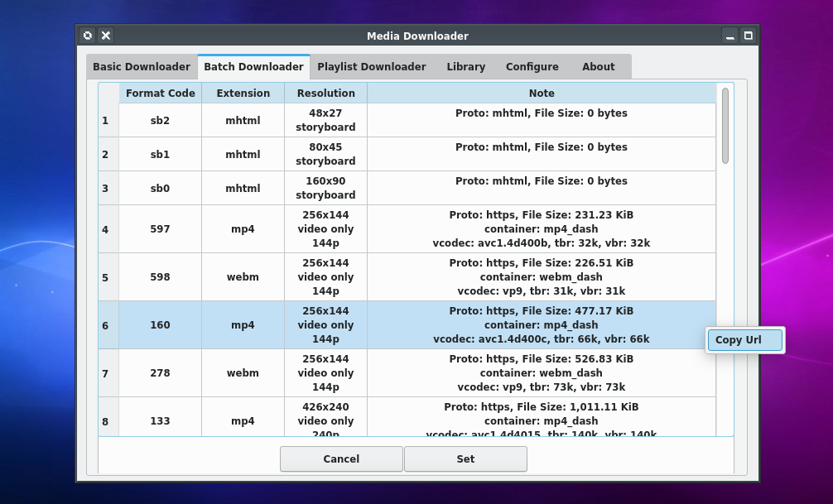Screen dimensions: 833x504
Task: Select format code sb1 cell
Action: tap(160, 154)
